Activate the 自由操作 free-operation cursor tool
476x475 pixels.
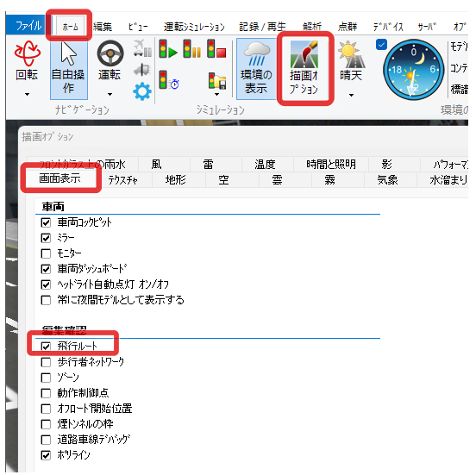(x=69, y=70)
